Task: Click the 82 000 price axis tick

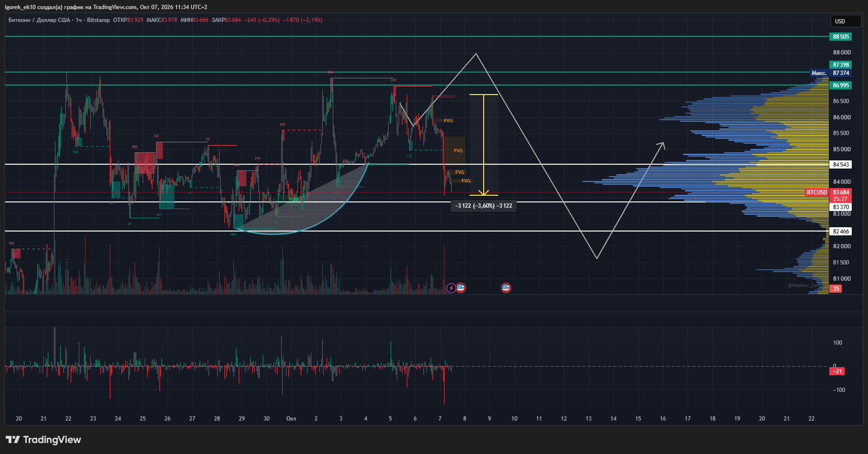Action: point(842,246)
